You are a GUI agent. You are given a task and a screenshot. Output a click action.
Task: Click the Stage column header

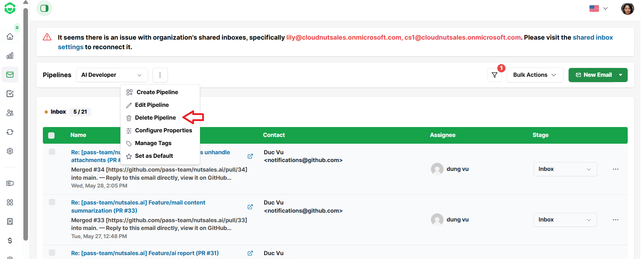tap(541, 135)
